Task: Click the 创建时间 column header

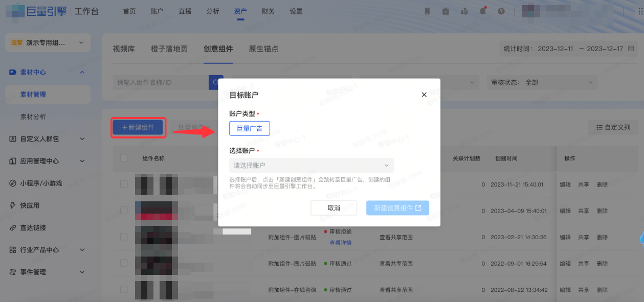Action: (506, 158)
